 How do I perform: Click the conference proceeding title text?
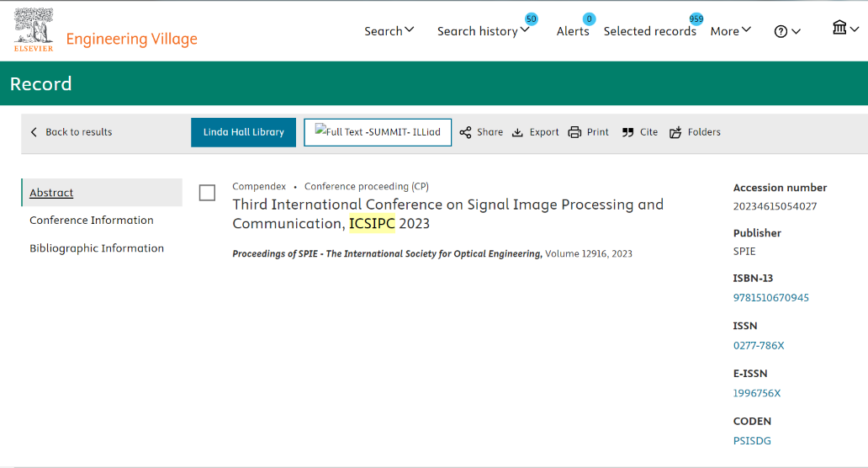pos(447,214)
